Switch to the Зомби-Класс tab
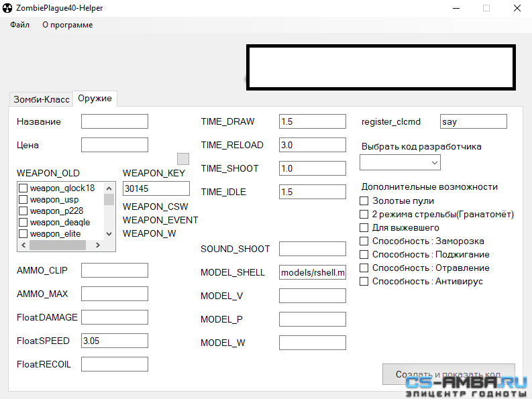This screenshot has width=532, height=399. tap(41, 99)
